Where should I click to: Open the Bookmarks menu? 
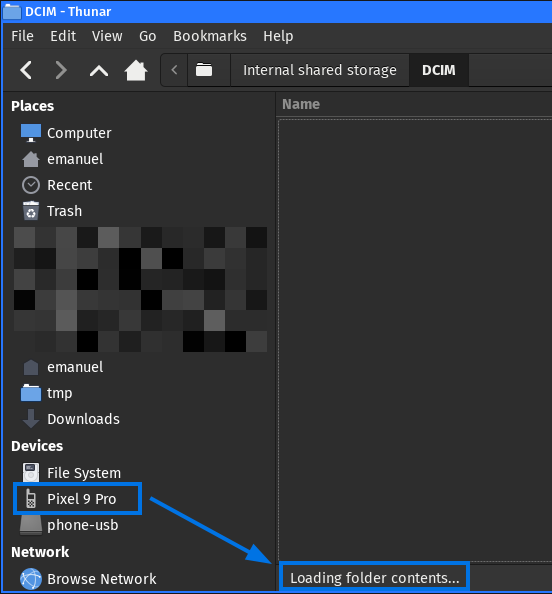210,36
